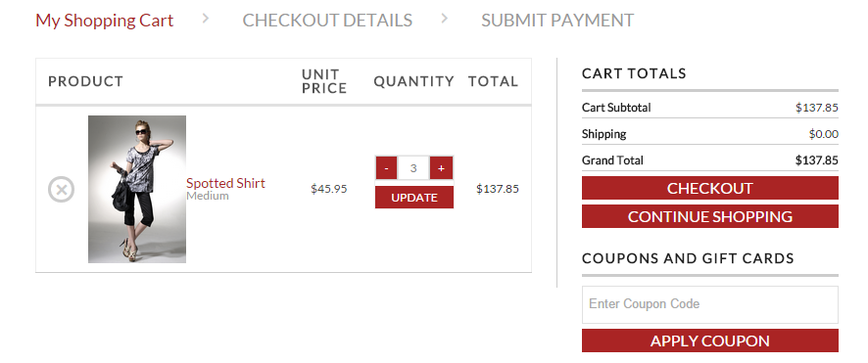
Task: Open the Spotted Shirt product link
Action: click(x=226, y=183)
